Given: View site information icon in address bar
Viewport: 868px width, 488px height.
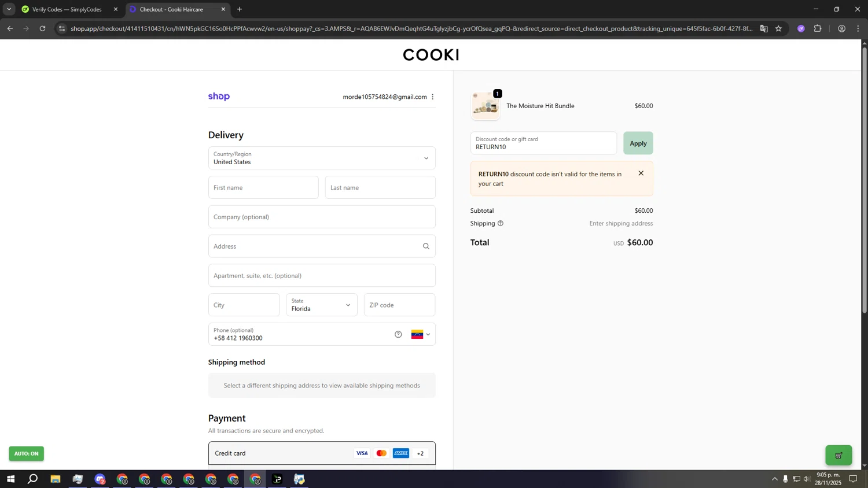Looking at the screenshot, I should 62,28.
